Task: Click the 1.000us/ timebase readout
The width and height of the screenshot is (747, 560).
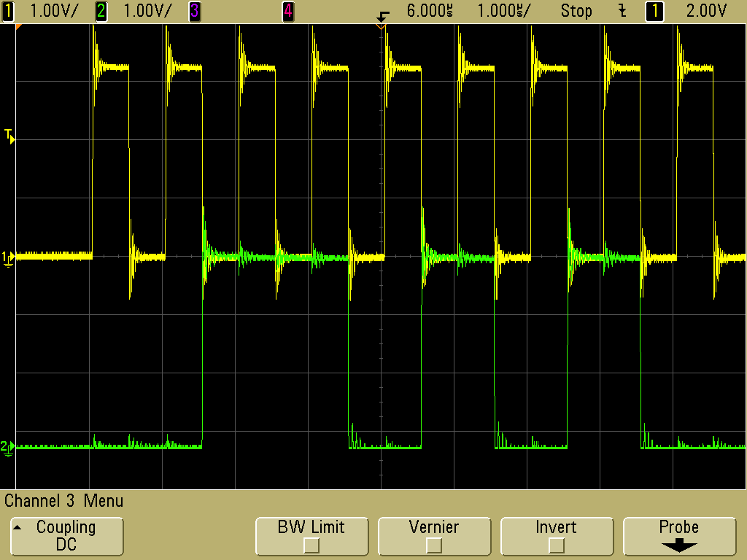Action: pyautogui.click(x=503, y=10)
